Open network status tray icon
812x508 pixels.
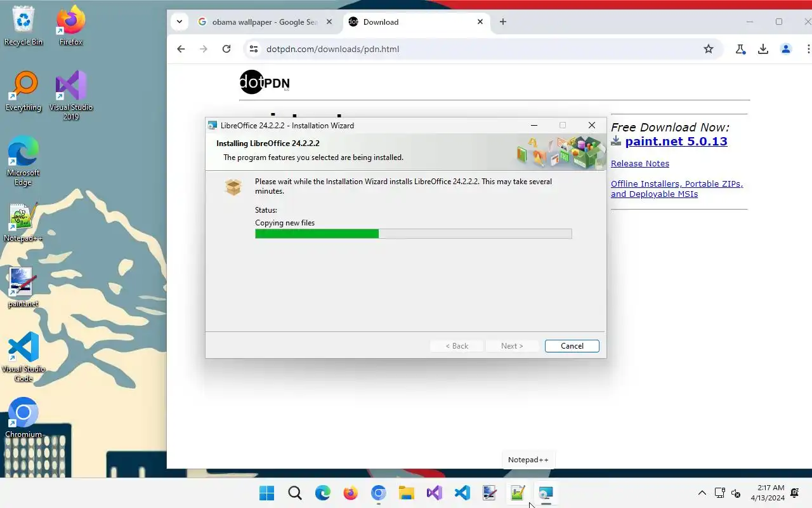click(719, 493)
